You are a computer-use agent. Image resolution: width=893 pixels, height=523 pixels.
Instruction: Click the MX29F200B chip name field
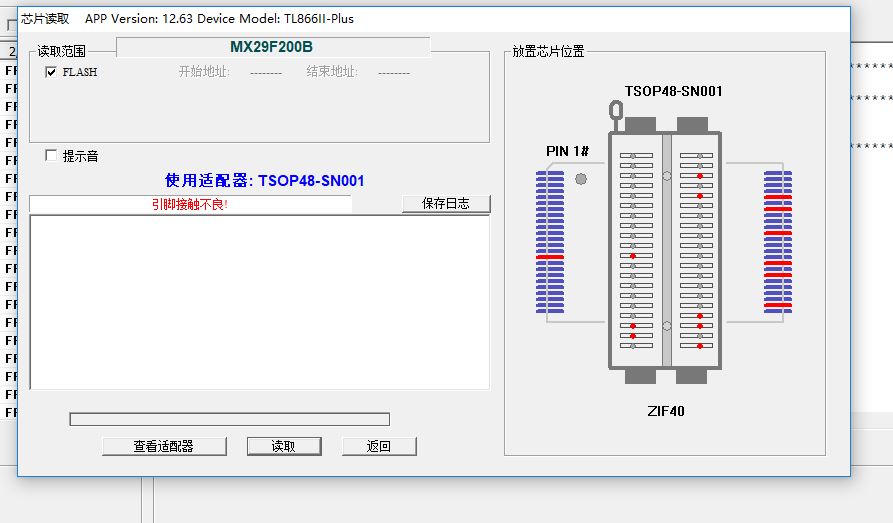tap(272, 47)
